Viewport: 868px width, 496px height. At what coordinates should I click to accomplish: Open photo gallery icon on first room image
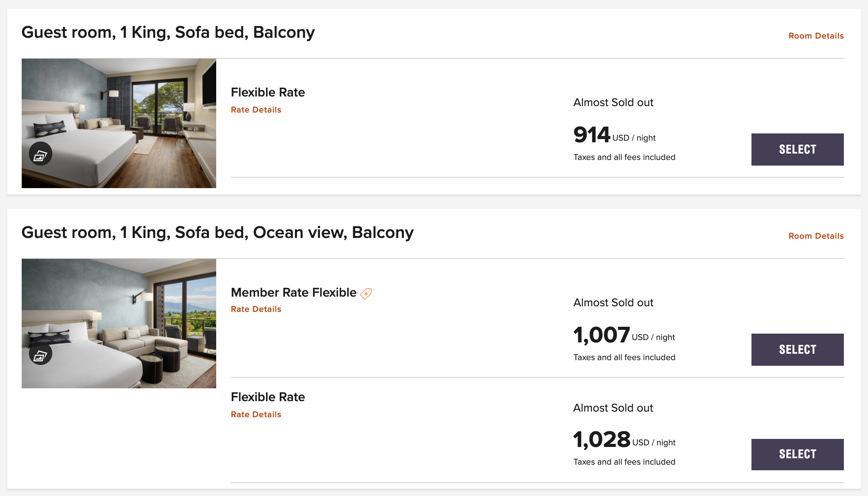(41, 154)
